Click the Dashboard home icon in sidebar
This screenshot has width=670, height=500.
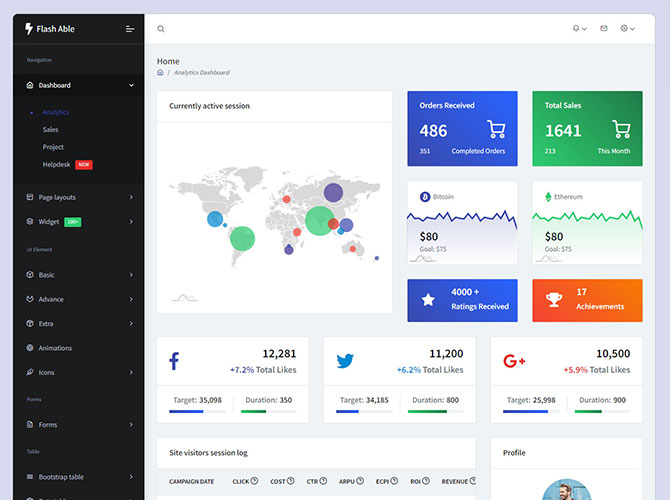[x=29, y=85]
